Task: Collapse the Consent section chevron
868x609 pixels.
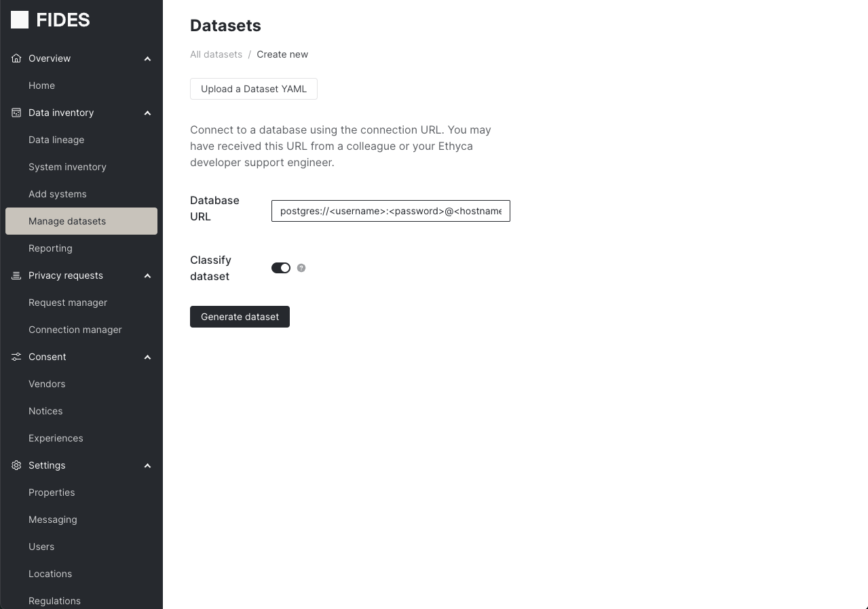Action: pos(147,357)
